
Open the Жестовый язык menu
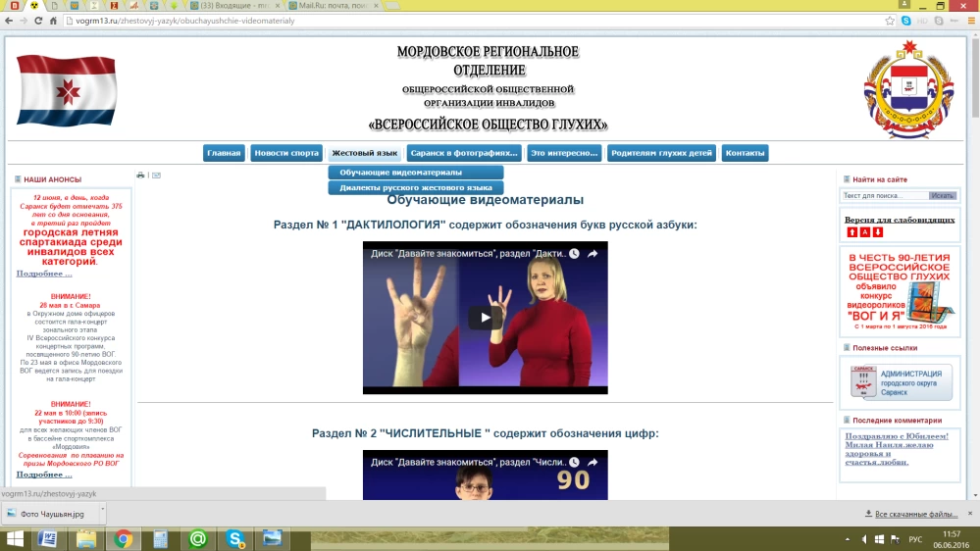[364, 153]
